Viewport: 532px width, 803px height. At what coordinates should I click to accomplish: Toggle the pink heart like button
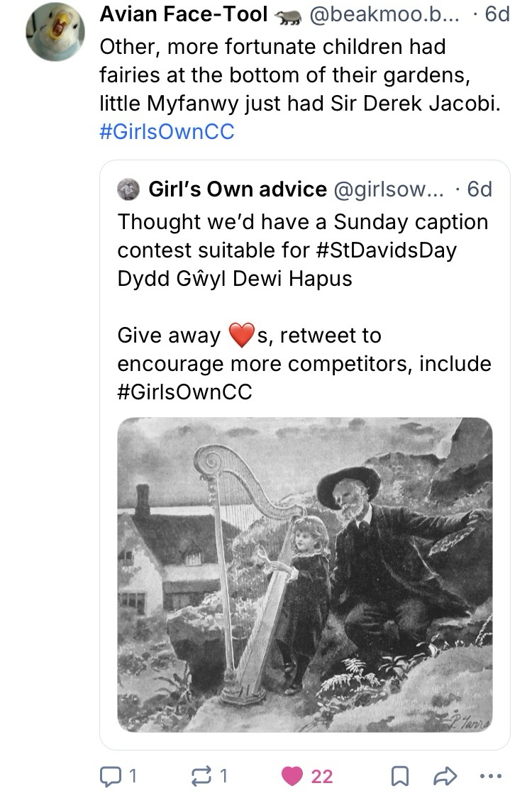[292, 776]
